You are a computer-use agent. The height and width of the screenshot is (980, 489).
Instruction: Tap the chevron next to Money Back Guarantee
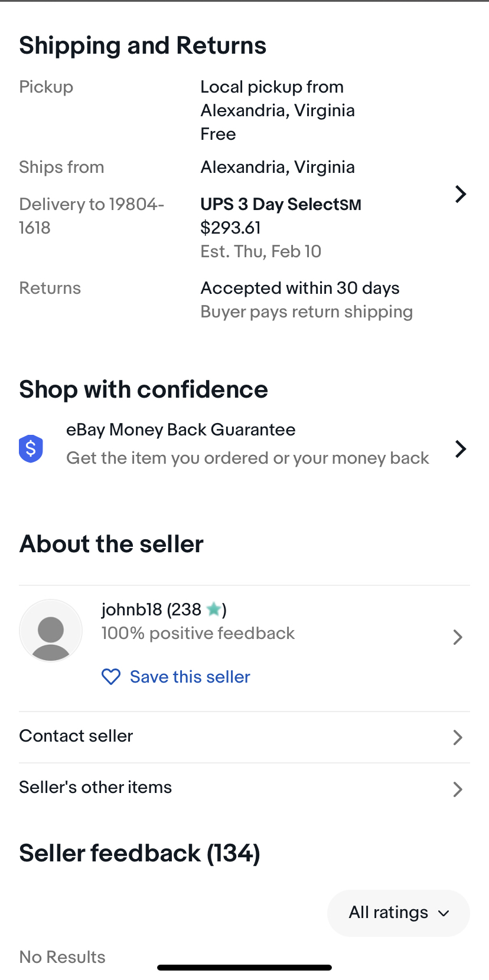(x=461, y=449)
